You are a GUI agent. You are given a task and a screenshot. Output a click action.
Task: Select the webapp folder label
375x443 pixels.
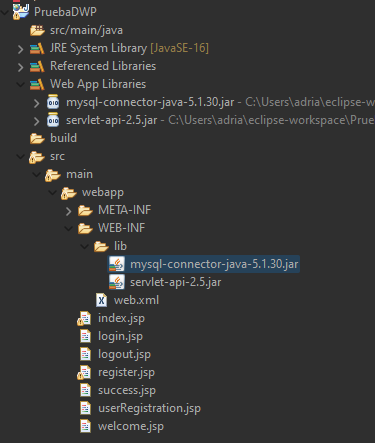coord(103,192)
